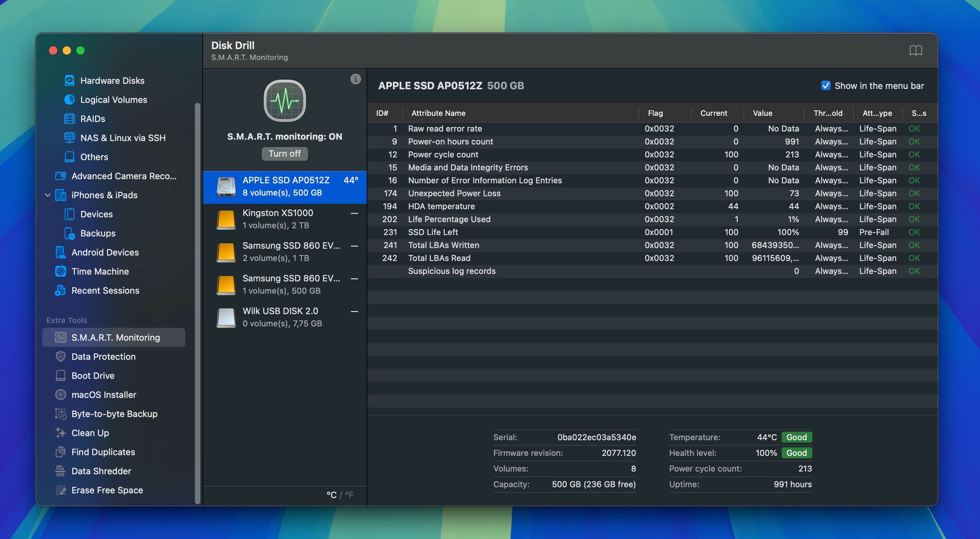Select Data Protection in the Extra Tools list
The width and height of the screenshot is (980, 539).
pos(103,356)
